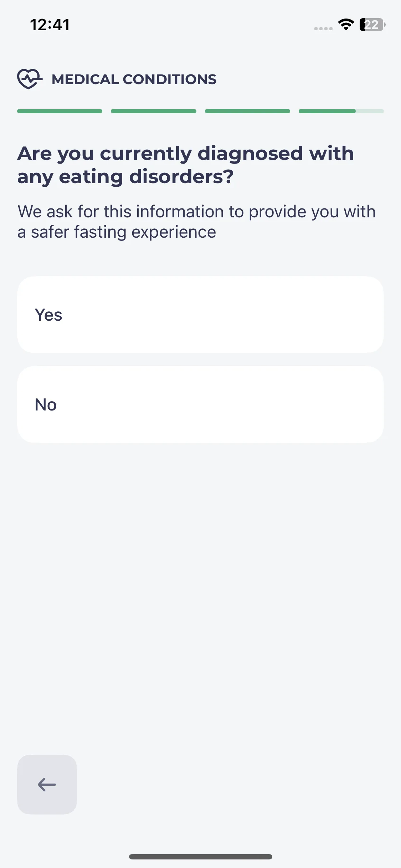The width and height of the screenshot is (401, 868).
Task: Tap the second green progress segment
Action: coord(154,111)
